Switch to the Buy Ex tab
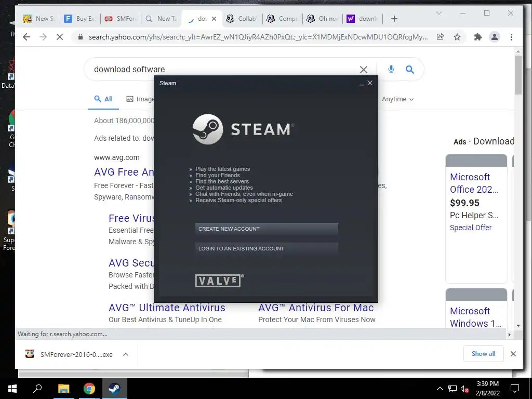The image size is (532, 399). 80,19
